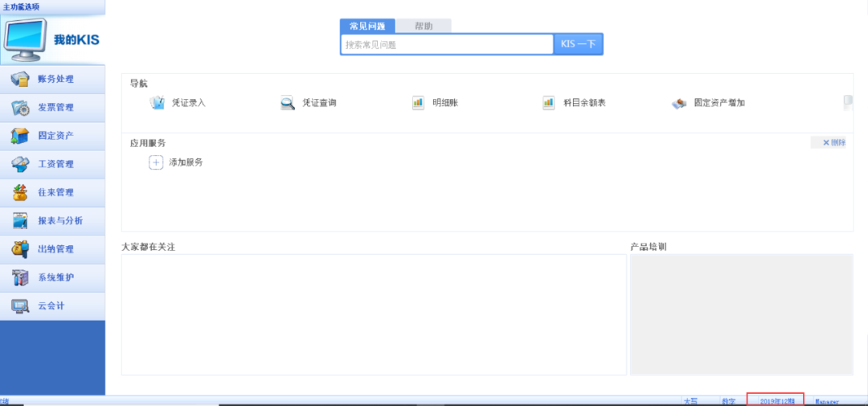The image size is (868, 406).
Task: Click the KIS 一下 search button
Action: coord(578,44)
